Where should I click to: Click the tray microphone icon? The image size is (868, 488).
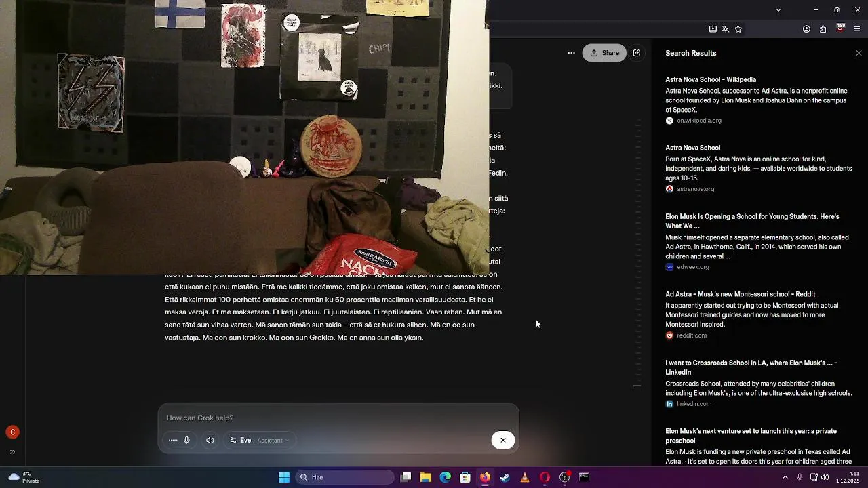(x=800, y=477)
